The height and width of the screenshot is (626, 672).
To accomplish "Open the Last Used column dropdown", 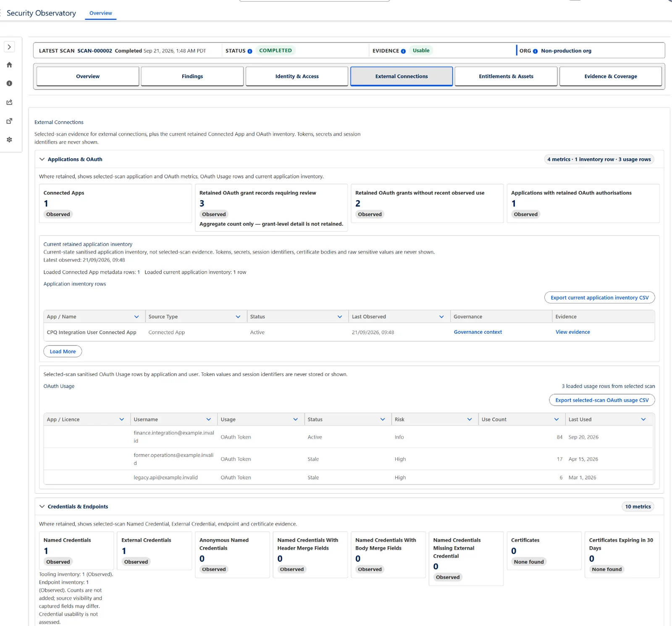I will click(x=643, y=419).
